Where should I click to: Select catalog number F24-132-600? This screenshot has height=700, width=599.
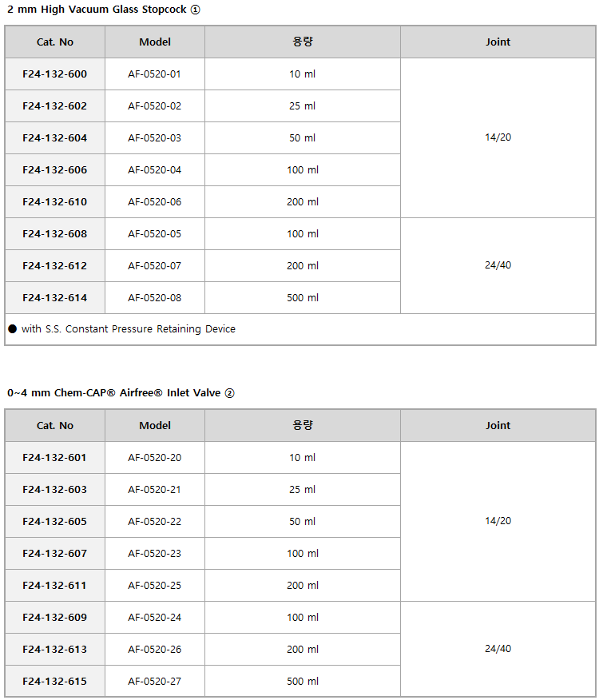tap(55, 74)
